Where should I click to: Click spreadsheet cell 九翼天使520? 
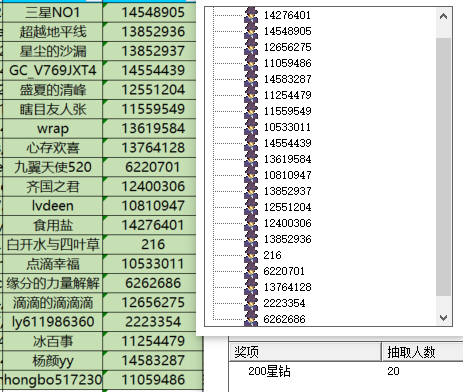tap(52, 167)
